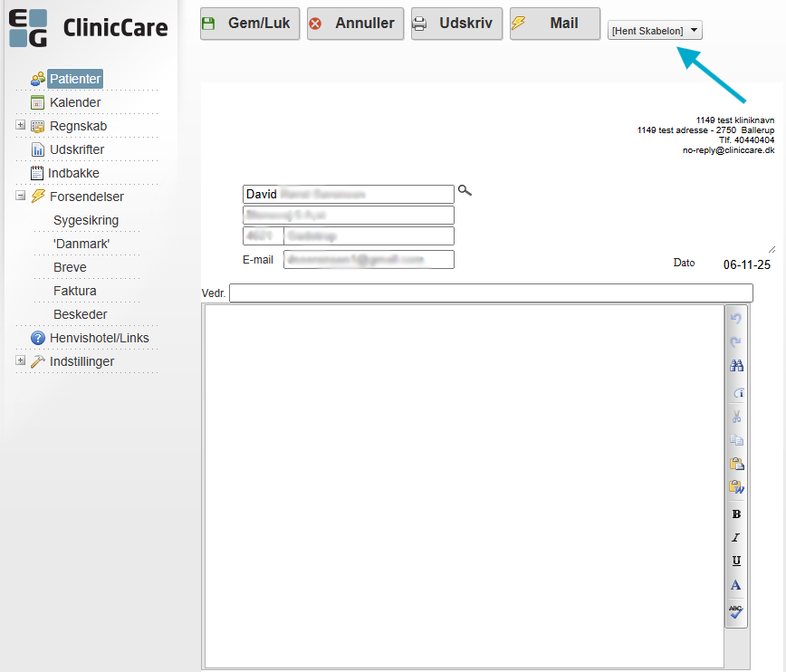Click the Udskriv print button
This screenshot has width=786, height=672.
click(457, 24)
